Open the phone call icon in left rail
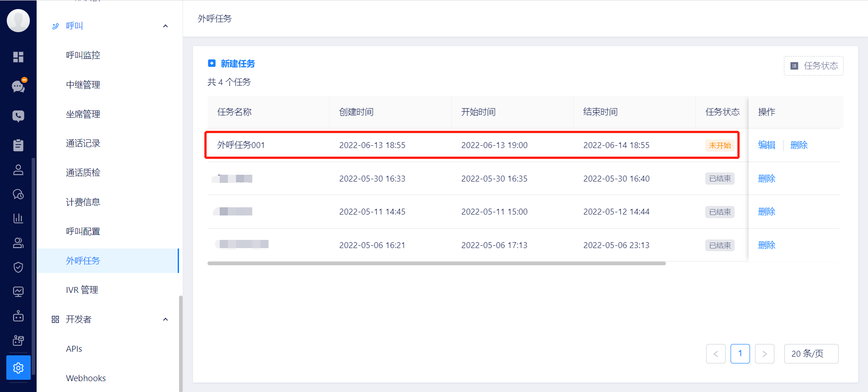868x392 pixels. coord(18,116)
